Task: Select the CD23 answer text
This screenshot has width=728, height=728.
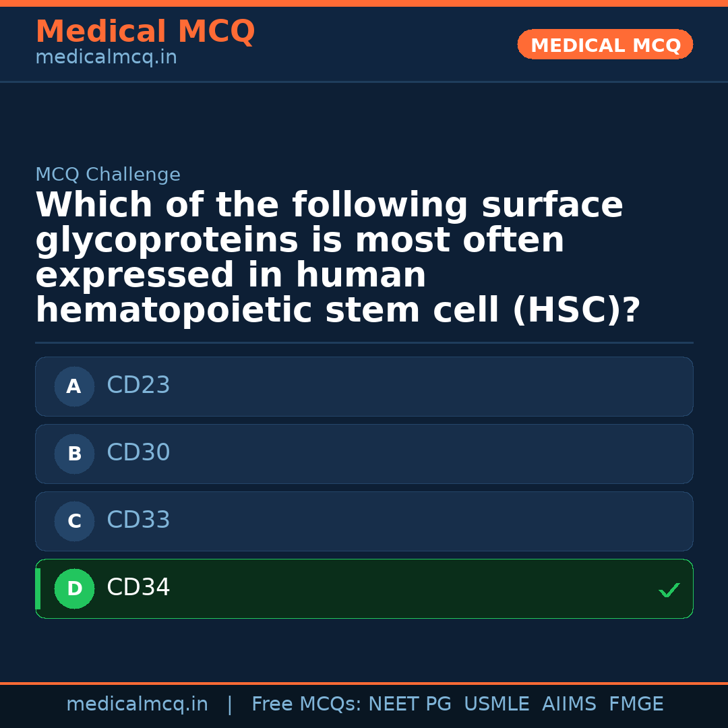Action: [x=138, y=386]
